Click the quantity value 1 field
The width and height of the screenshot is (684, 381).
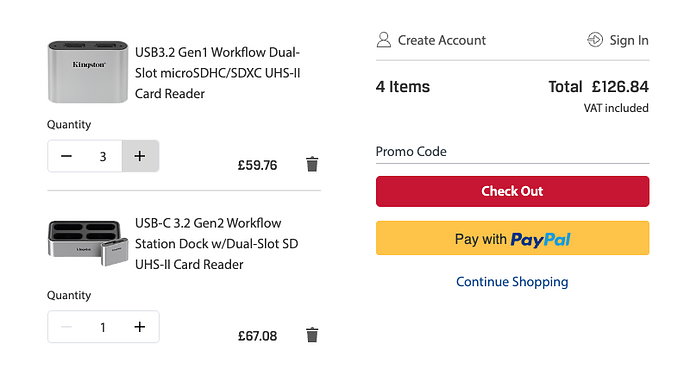click(103, 327)
